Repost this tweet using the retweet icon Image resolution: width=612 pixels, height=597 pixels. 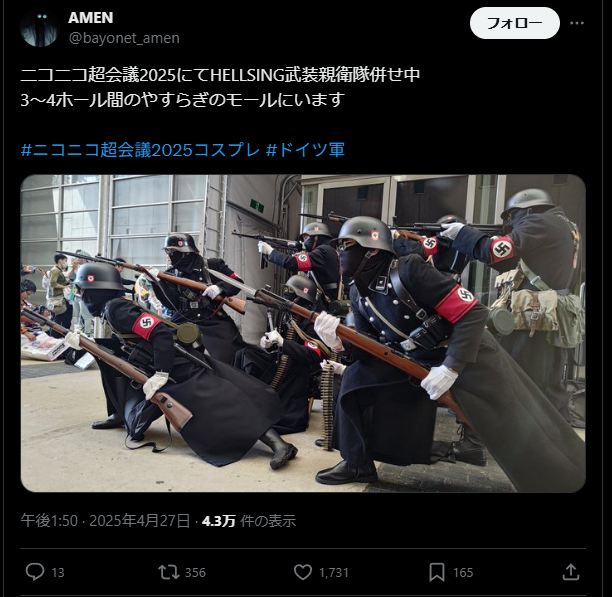169,572
